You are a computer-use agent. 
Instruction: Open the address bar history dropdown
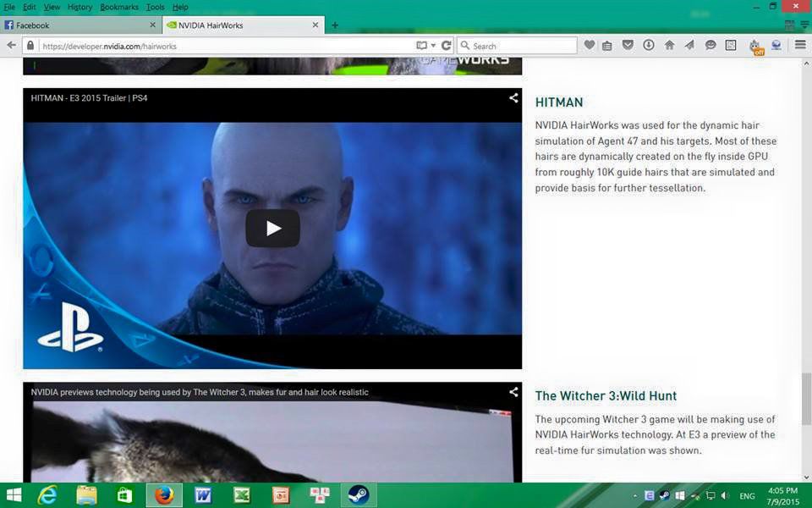pos(433,46)
